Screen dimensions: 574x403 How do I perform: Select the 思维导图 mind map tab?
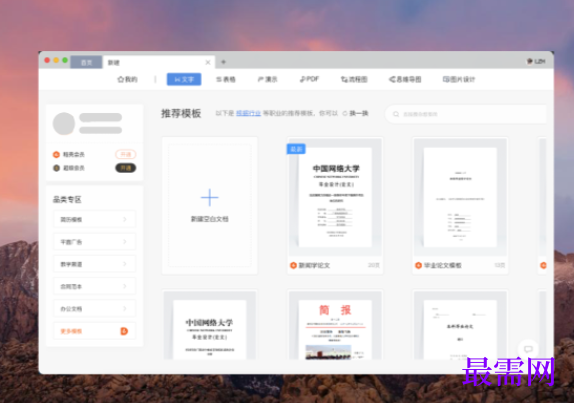(x=405, y=79)
